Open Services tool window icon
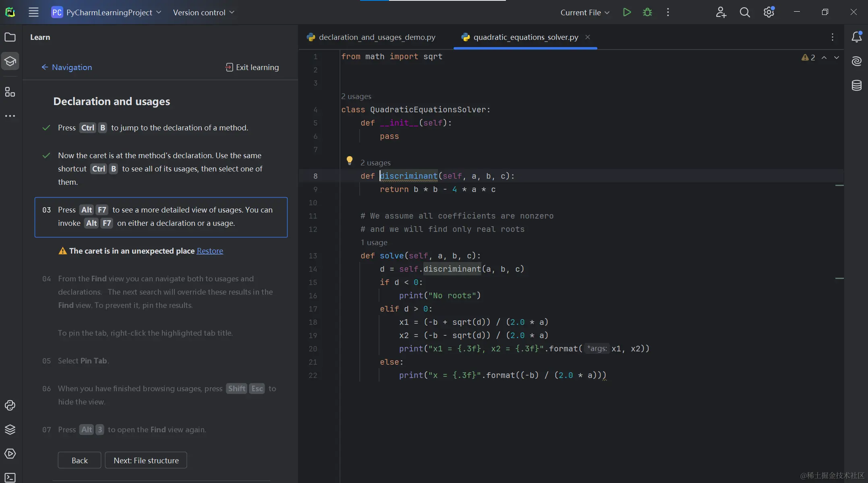 pyautogui.click(x=10, y=454)
